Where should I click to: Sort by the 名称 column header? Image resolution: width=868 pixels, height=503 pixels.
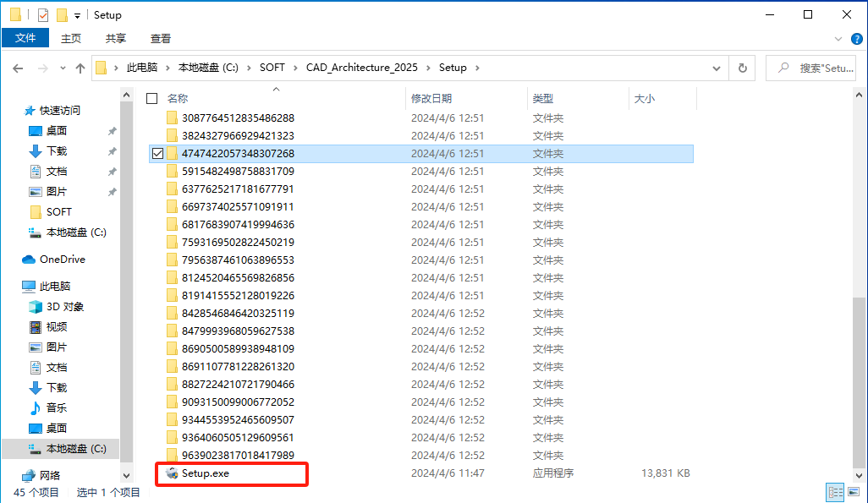coord(178,99)
